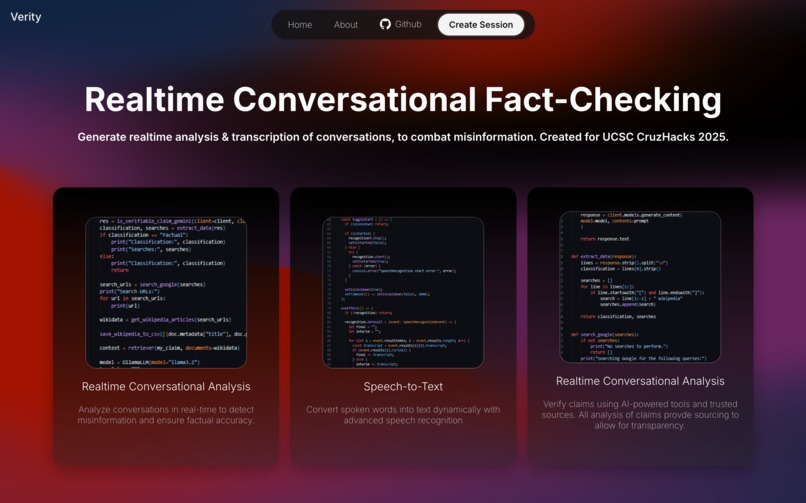Go to the About page

[x=345, y=25]
